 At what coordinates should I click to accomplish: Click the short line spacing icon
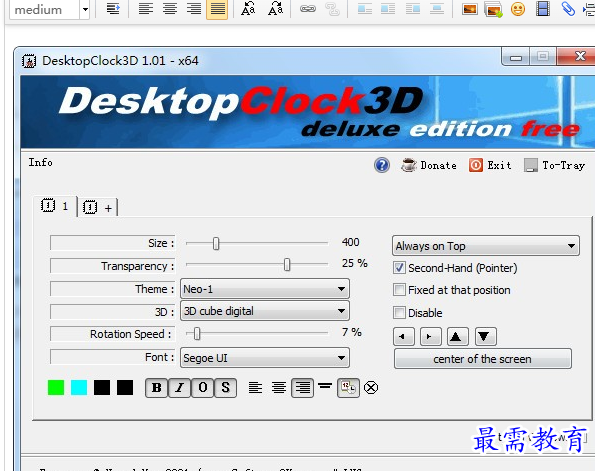pyautogui.click(x=325, y=386)
